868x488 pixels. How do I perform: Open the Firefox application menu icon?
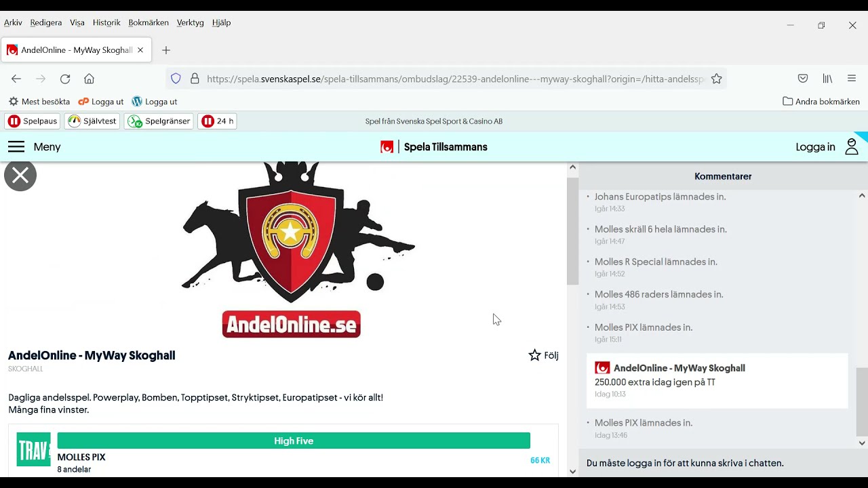[x=852, y=79]
